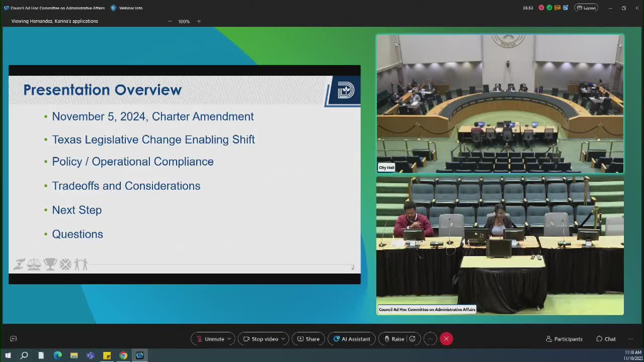Open microphone options chevron next to Unmute
Screen dimensions: 644x362
pyautogui.click(x=229, y=338)
